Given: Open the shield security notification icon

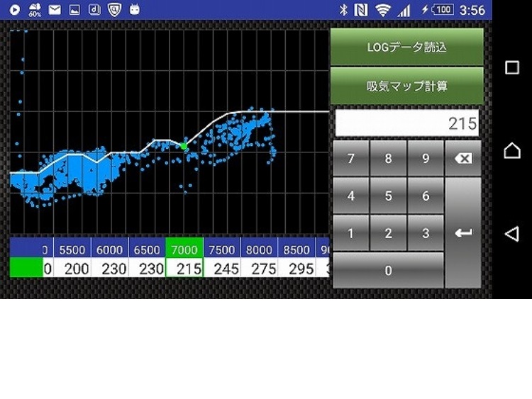Looking at the screenshot, I should tap(114, 10).
